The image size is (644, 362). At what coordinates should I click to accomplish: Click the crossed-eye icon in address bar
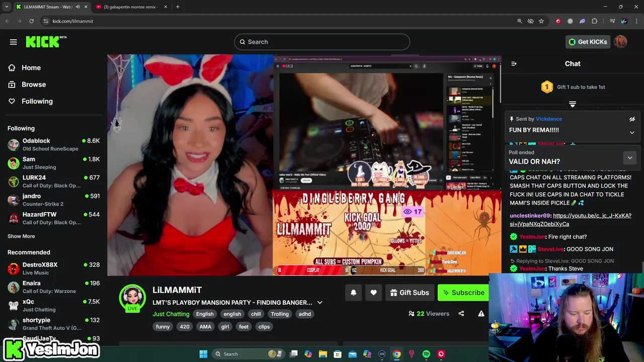coord(530,21)
